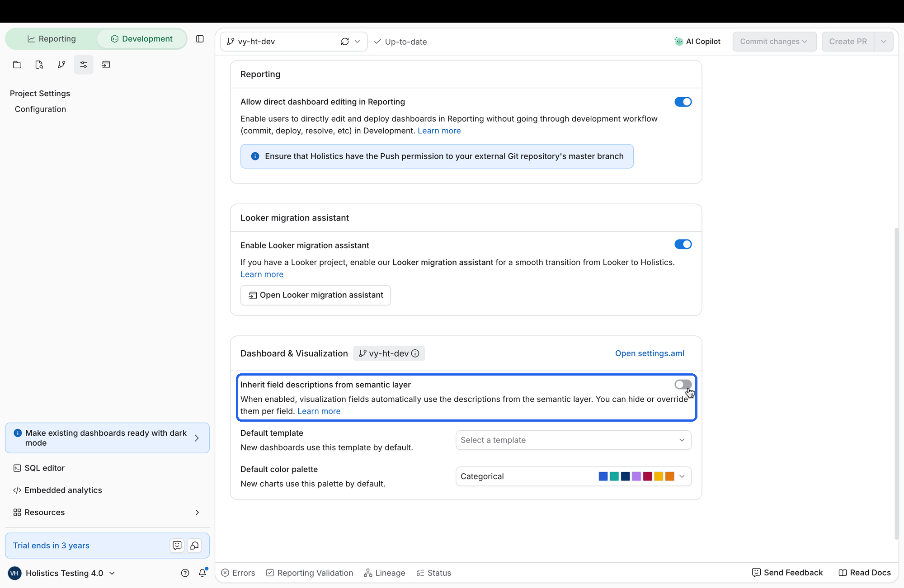904x588 pixels.
Task: Collapse the sidebar panel icon
Action: [200, 39]
